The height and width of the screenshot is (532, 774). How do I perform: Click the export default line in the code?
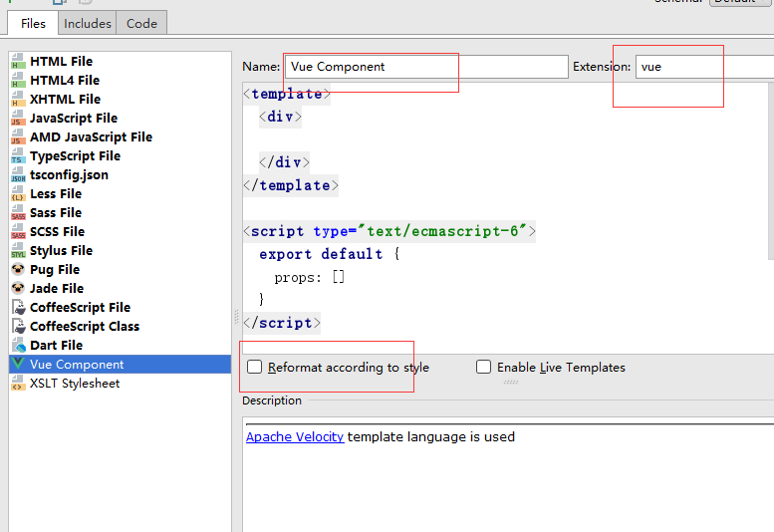pos(330,254)
